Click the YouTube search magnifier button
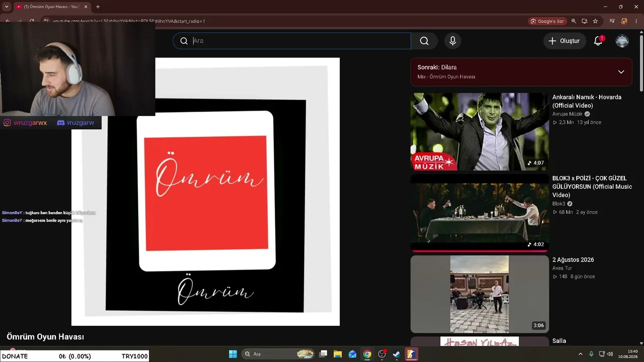 424,41
